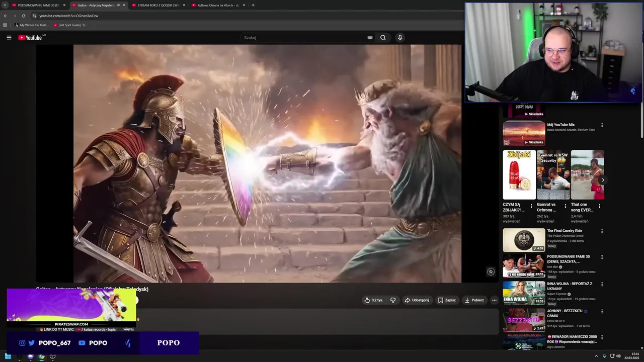The width and height of the screenshot is (644, 362).
Task: Open options for CZYM SĄ ZBIJAKI short
Action: tap(531, 206)
